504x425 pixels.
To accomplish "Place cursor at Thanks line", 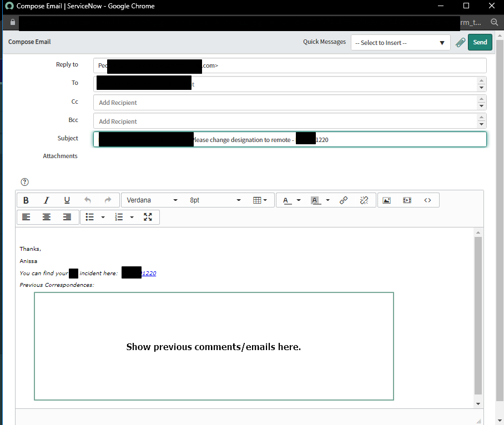I will [x=30, y=249].
